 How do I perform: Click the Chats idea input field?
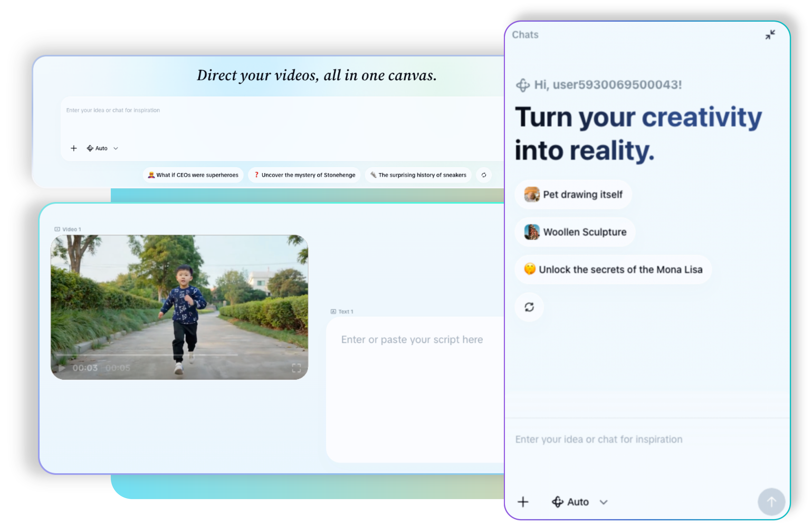[x=599, y=439]
